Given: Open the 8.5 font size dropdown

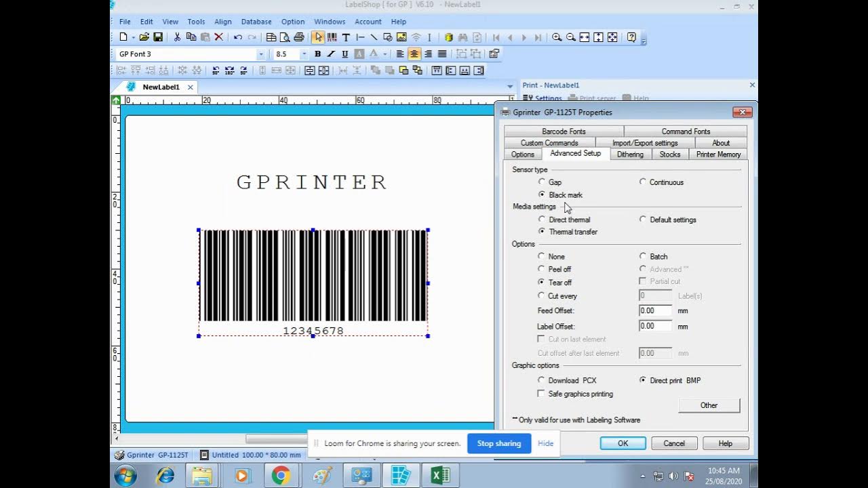Looking at the screenshot, I should [304, 54].
